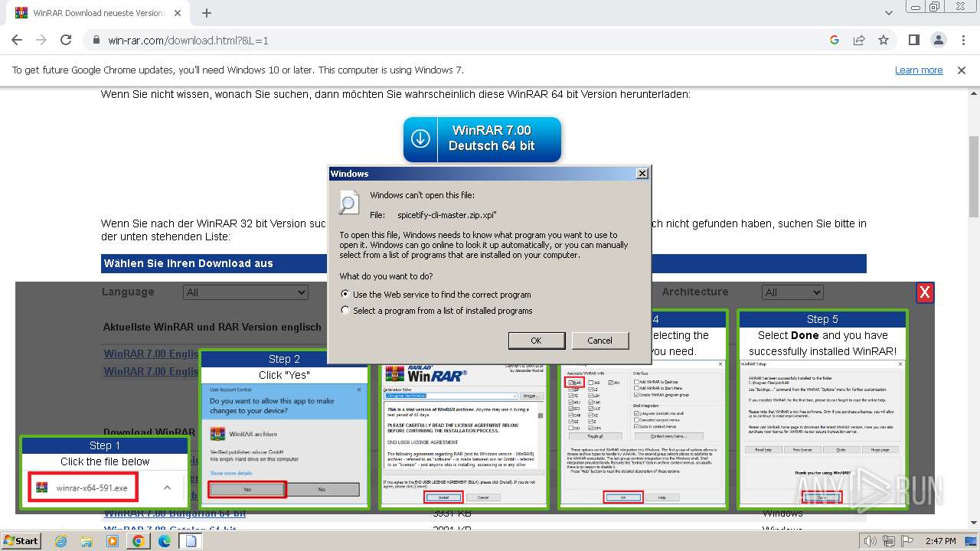Reload the current page
The height and width of the screenshot is (551, 980).
click(66, 40)
